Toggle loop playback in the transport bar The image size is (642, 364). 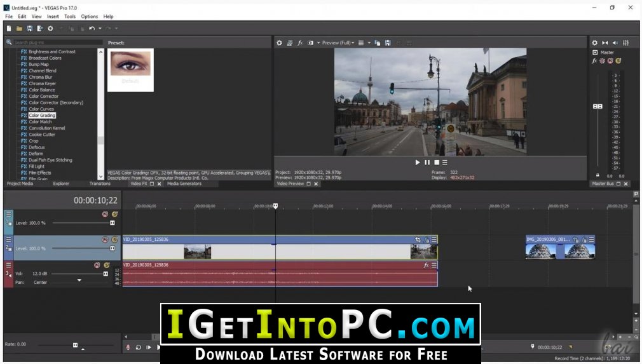coord(139,347)
